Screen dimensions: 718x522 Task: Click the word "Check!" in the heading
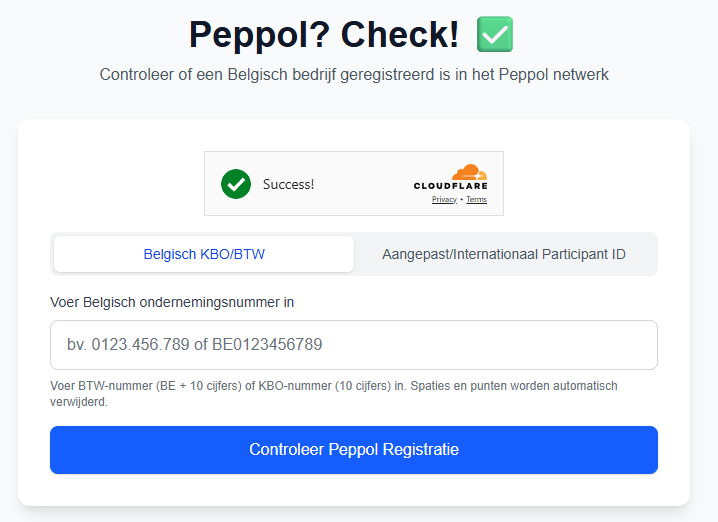(400, 35)
